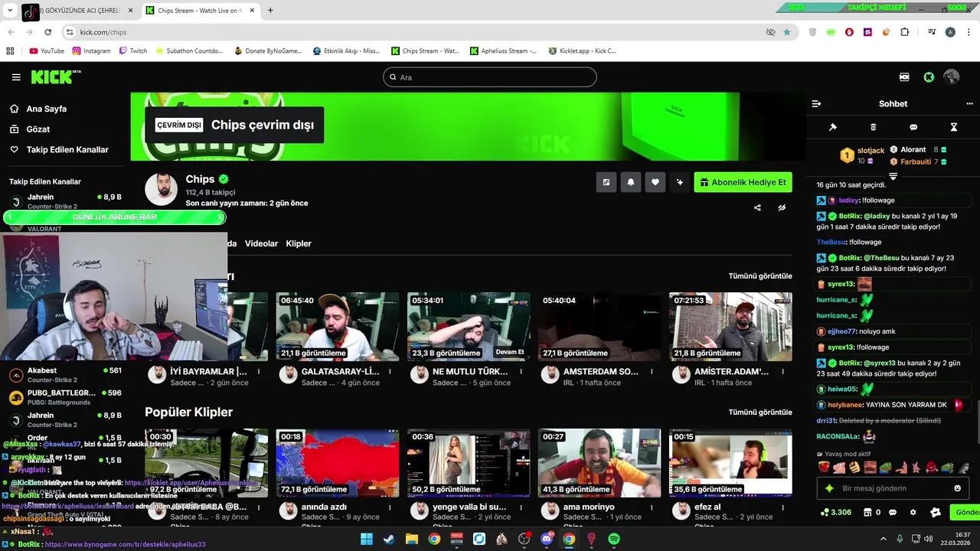Viewport: 980px width, 551px height.
Task: Click Tümünü görüntüle above the videos
Action: click(760, 275)
